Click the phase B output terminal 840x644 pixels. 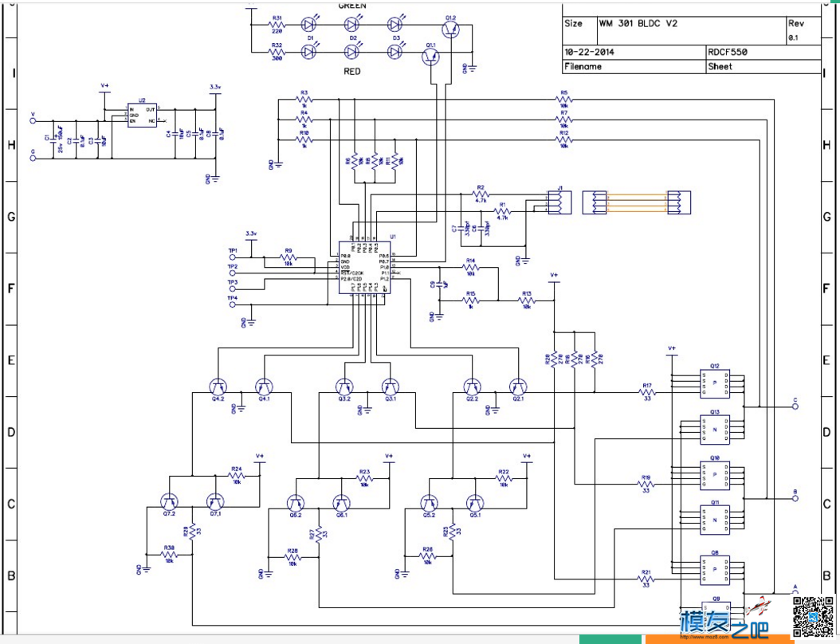click(795, 498)
